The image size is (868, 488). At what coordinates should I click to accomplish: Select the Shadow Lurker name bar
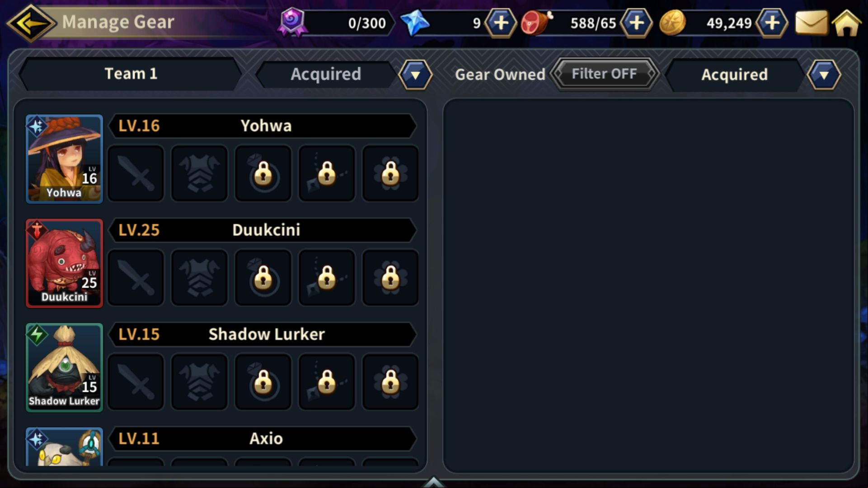263,335
